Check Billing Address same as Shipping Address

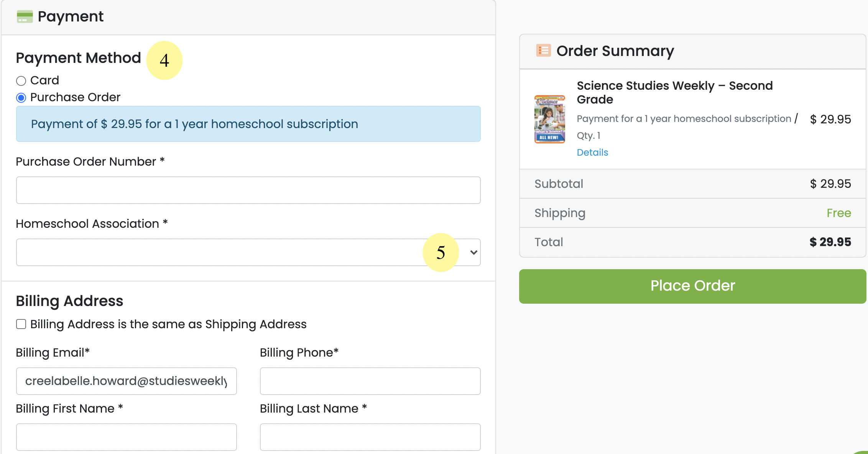coord(21,324)
